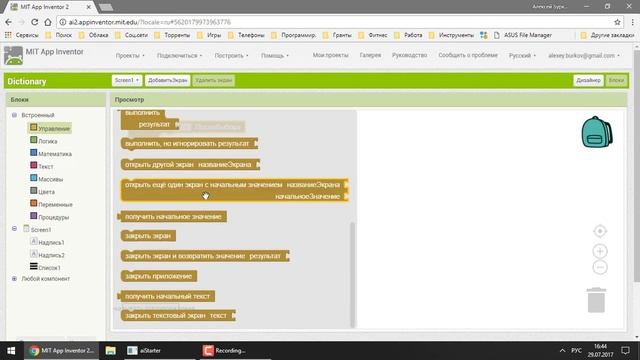
Task: Select Переменные blocks category
Action: (x=51, y=204)
